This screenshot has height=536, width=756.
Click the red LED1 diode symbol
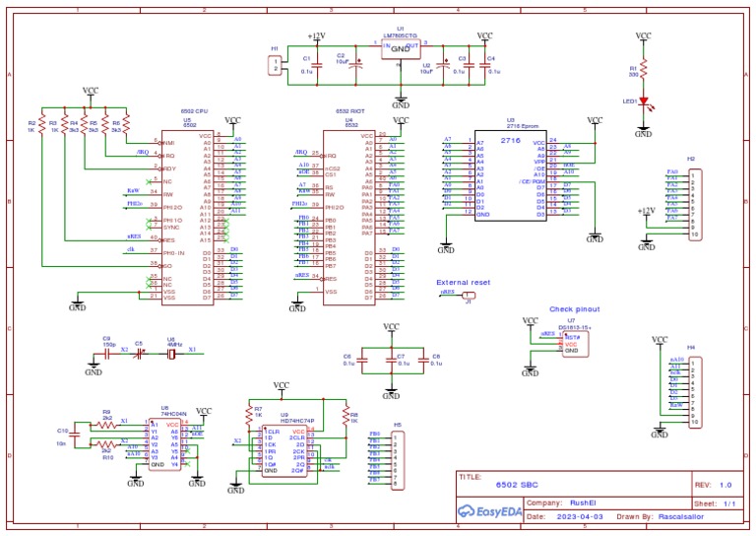(x=644, y=101)
